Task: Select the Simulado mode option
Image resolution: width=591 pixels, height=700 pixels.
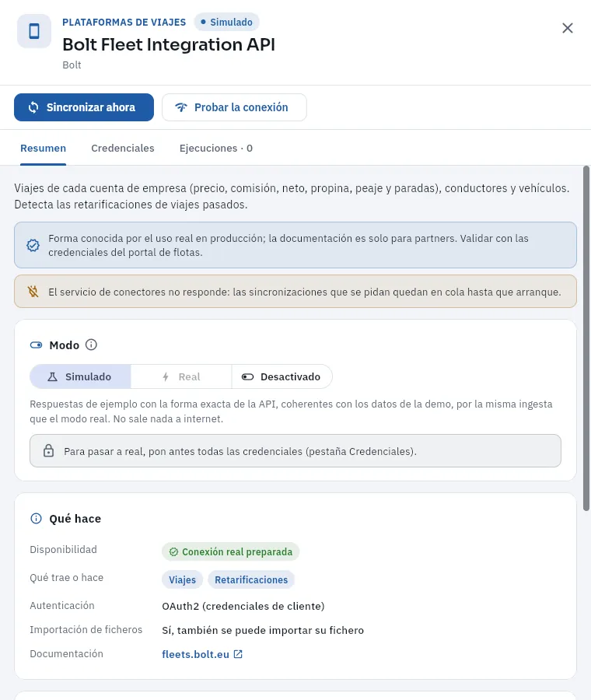Action: pos(80,376)
